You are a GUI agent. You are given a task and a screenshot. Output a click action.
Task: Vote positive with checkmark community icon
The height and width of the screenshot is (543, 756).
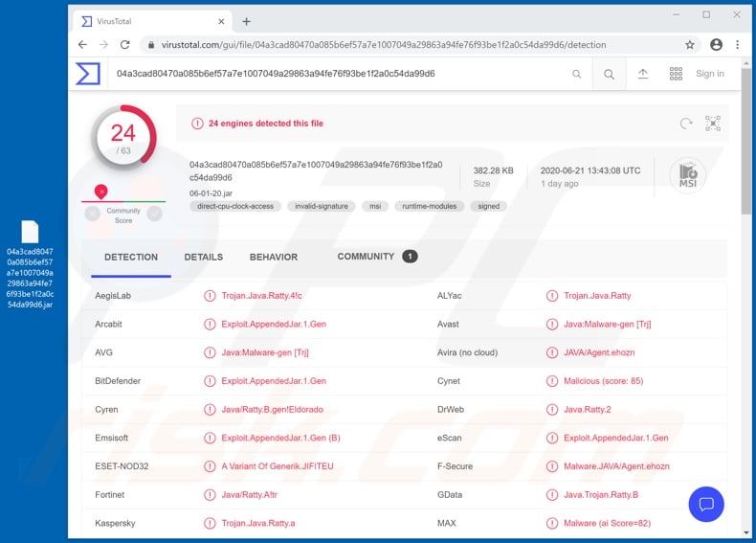[154, 214]
